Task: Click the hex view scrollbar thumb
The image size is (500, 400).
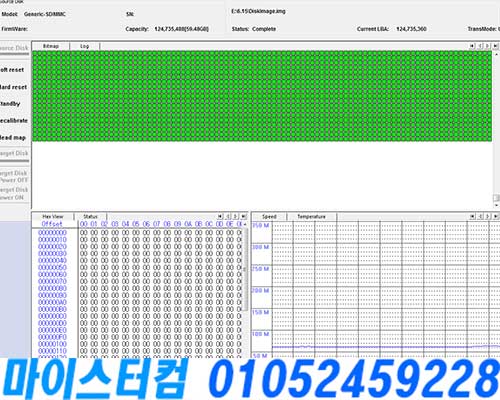Action: coord(245,269)
